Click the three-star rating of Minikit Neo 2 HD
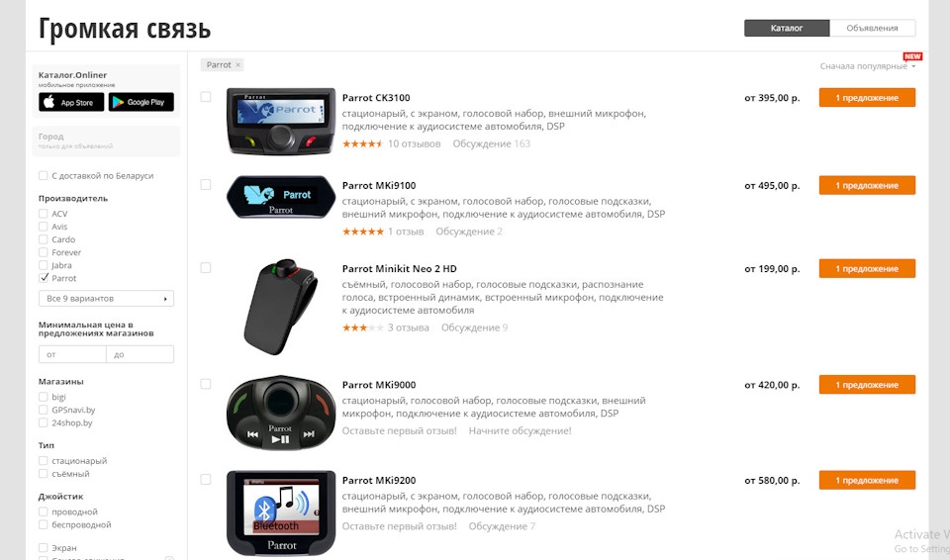 pos(363,327)
